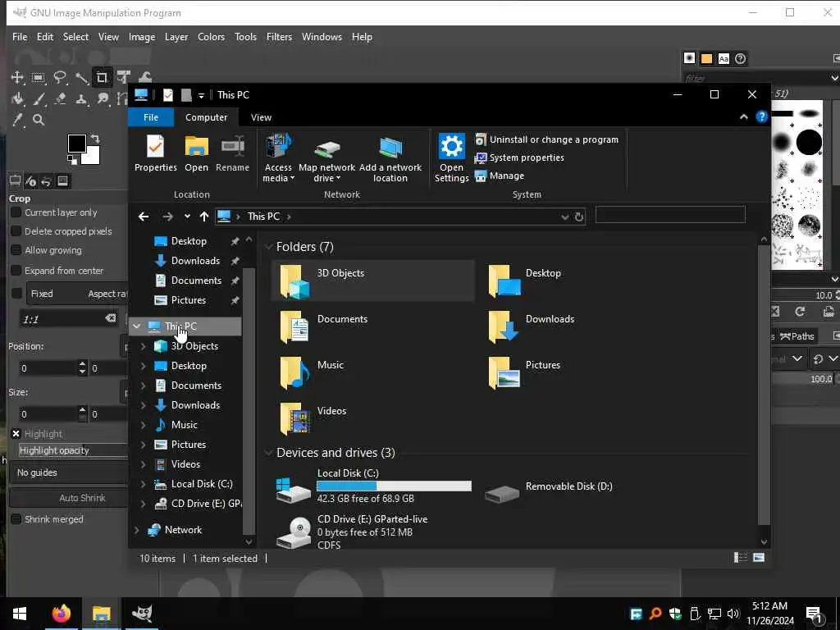Select the Bucket Fill tool

click(17, 98)
